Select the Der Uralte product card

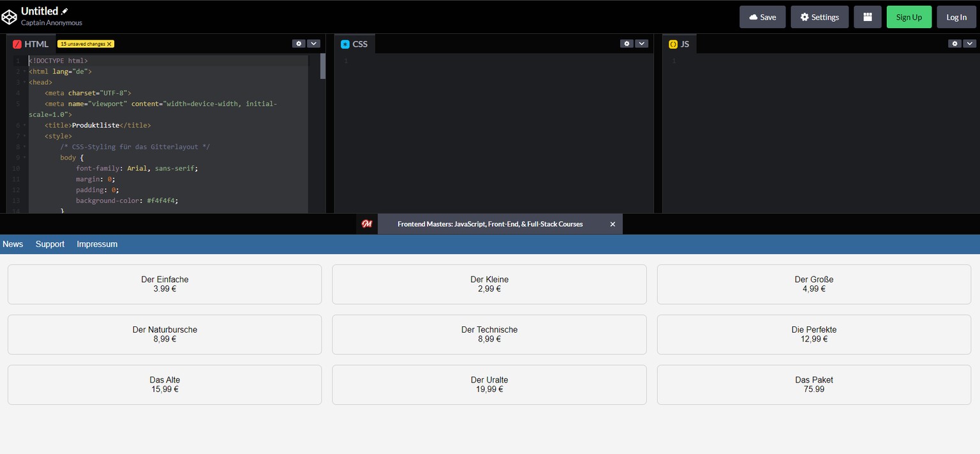click(x=489, y=384)
